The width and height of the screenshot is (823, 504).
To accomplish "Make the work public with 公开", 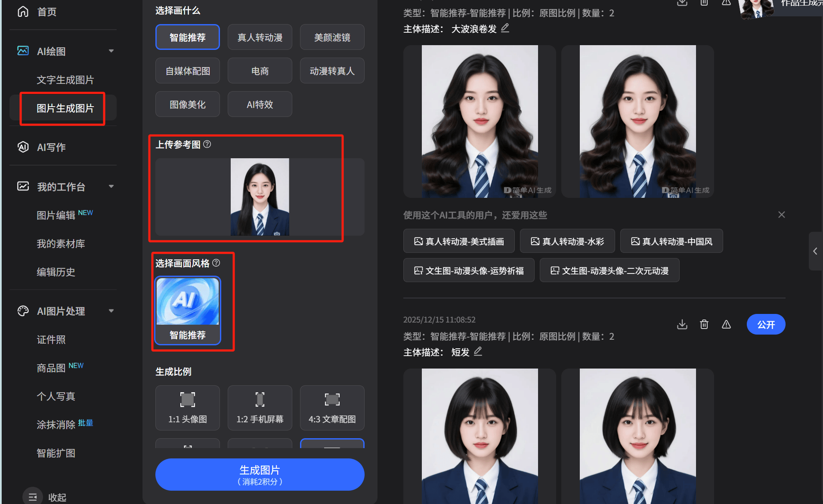I will [766, 324].
